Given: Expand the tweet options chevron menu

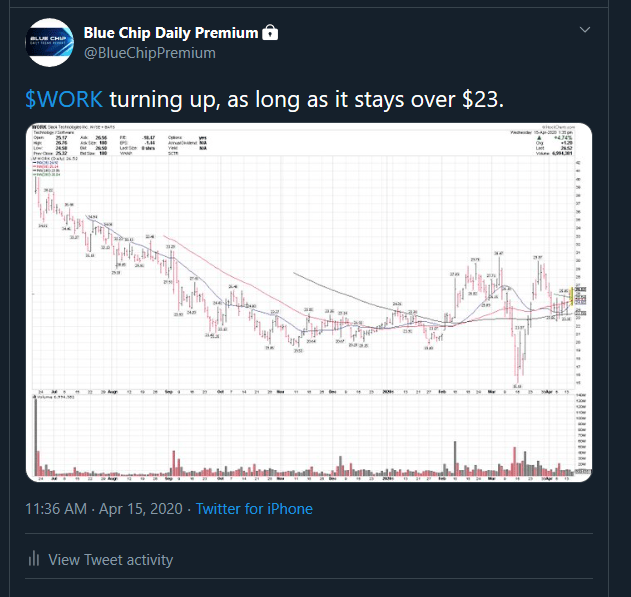Looking at the screenshot, I should 585,30.
